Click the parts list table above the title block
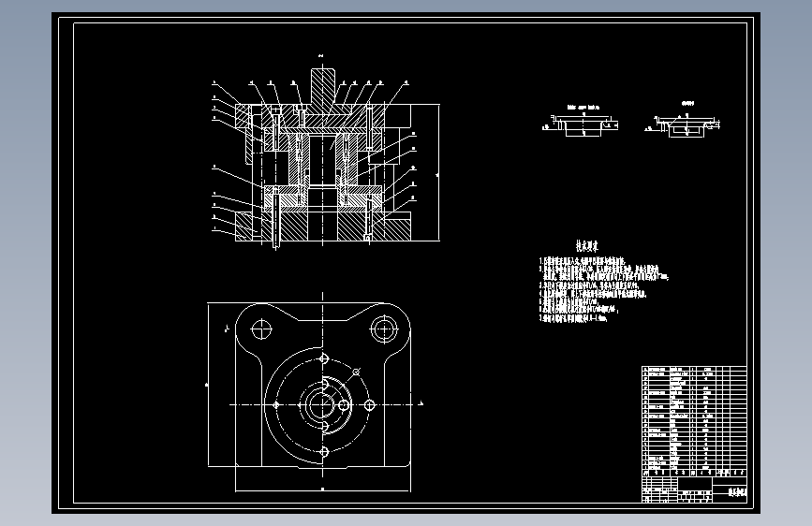 pyautogui.click(x=694, y=421)
